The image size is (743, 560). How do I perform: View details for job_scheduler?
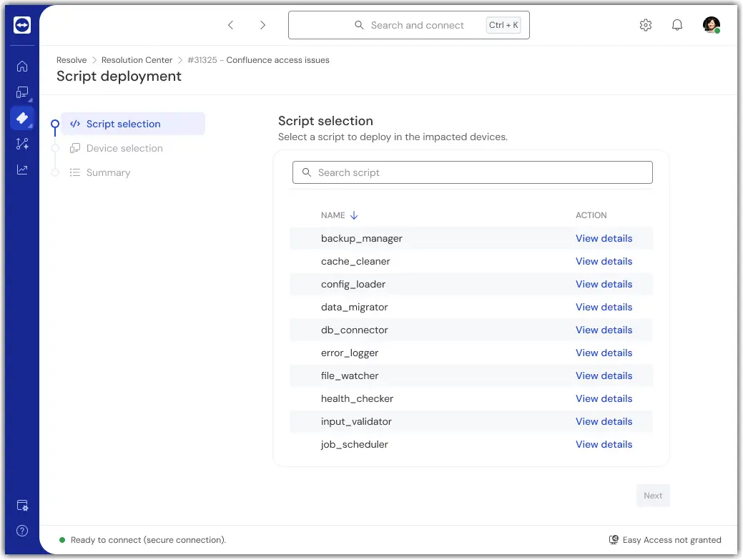[x=604, y=444]
